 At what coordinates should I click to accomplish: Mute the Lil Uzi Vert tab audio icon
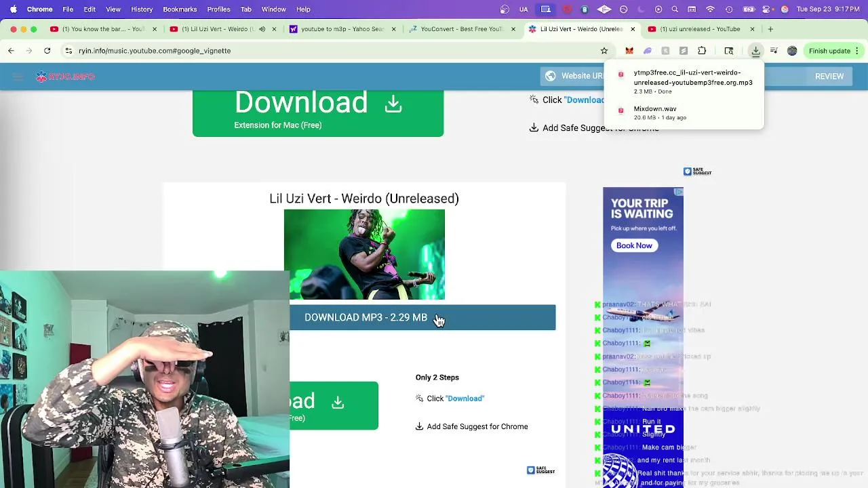[x=262, y=29]
